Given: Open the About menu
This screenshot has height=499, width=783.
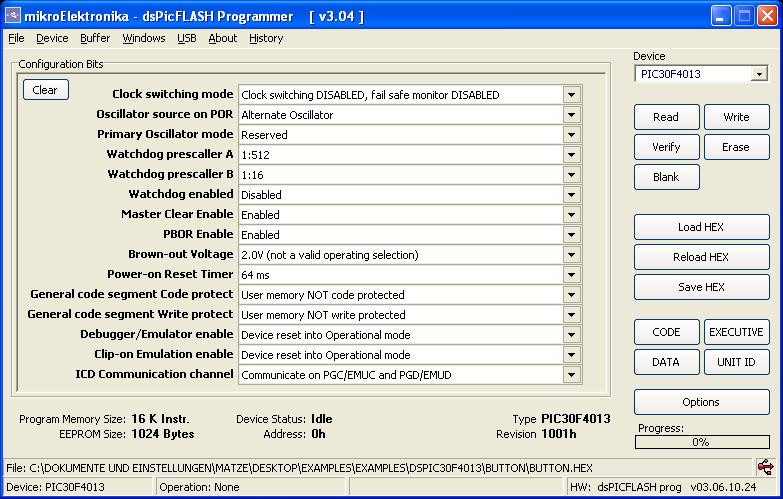Looking at the screenshot, I should pos(223,38).
